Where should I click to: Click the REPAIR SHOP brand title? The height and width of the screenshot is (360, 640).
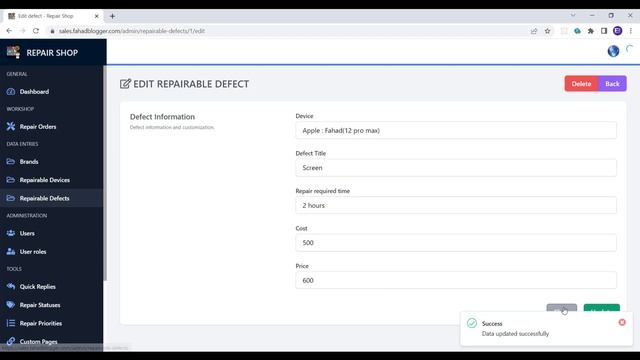[x=52, y=53]
